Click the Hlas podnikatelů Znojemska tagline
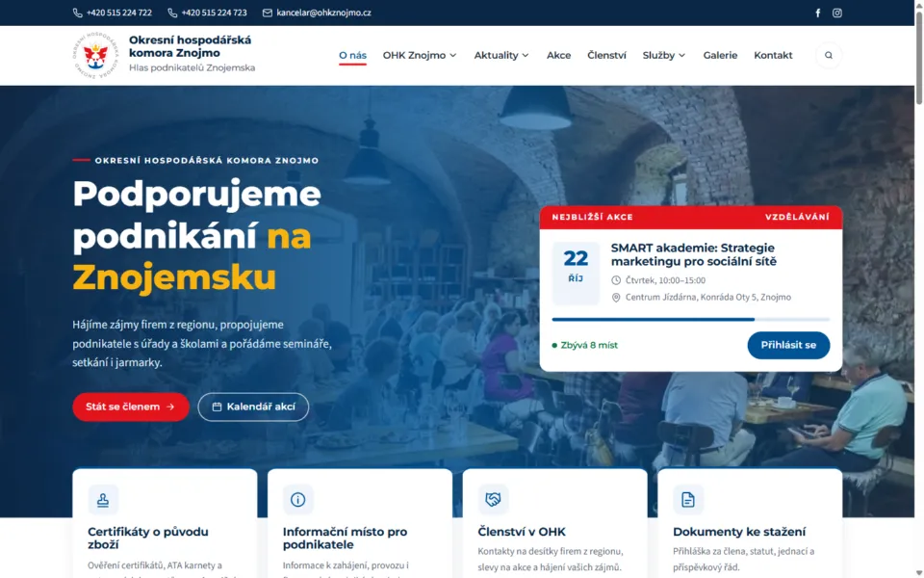 (x=192, y=67)
